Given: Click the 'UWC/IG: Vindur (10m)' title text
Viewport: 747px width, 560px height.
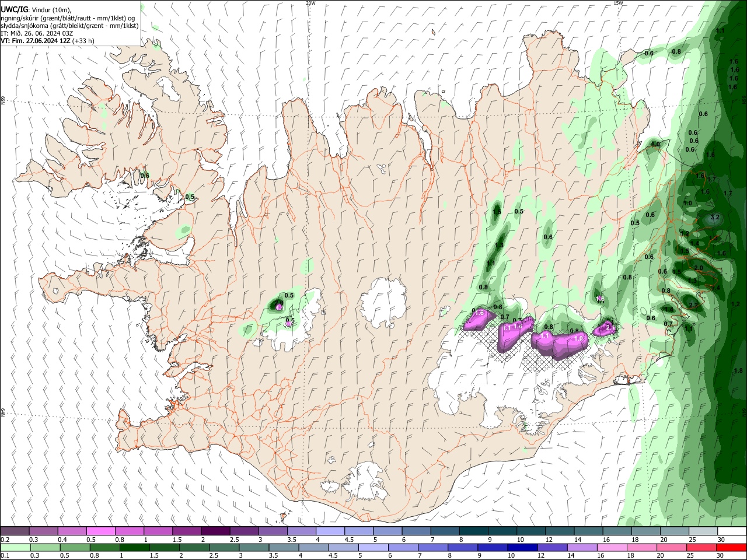Looking at the screenshot, I should [36, 9].
